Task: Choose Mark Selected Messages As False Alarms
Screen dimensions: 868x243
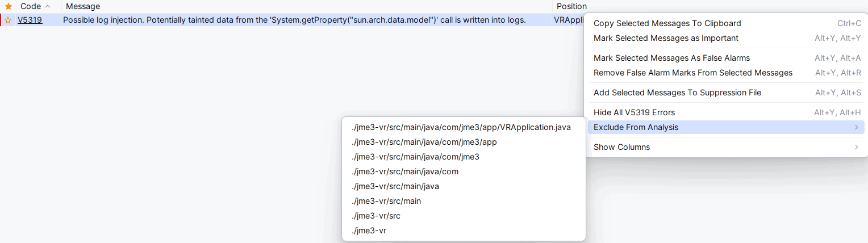Action: coord(671,58)
